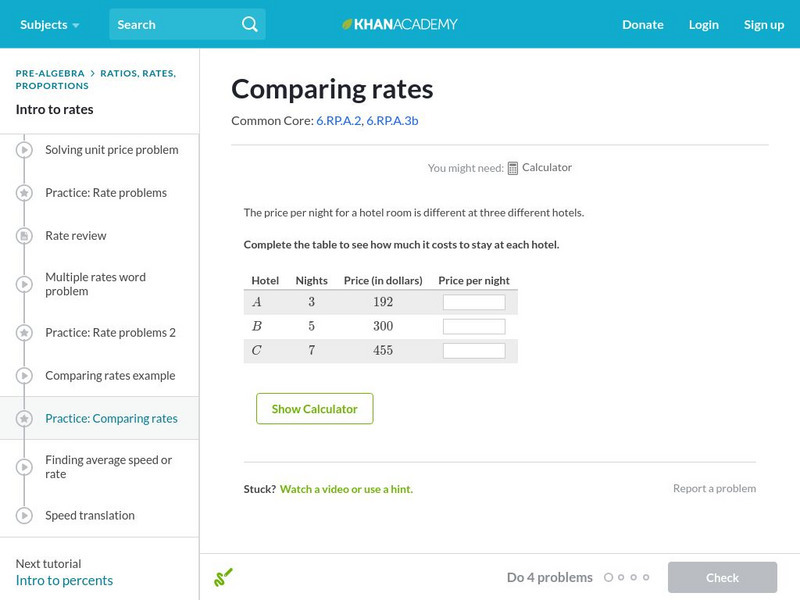This screenshot has height=600, width=800.
Task: Click the Khan Academy logo
Action: point(400,24)
